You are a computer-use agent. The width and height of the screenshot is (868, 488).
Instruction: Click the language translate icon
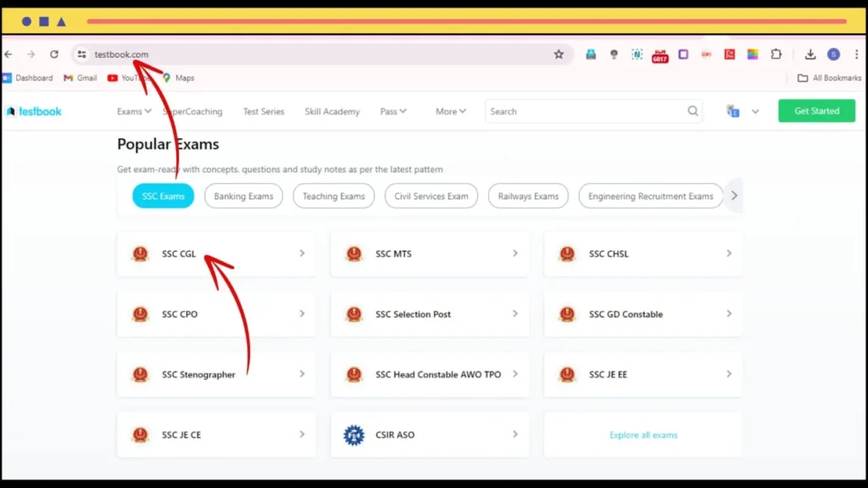[x=733, y=111]
